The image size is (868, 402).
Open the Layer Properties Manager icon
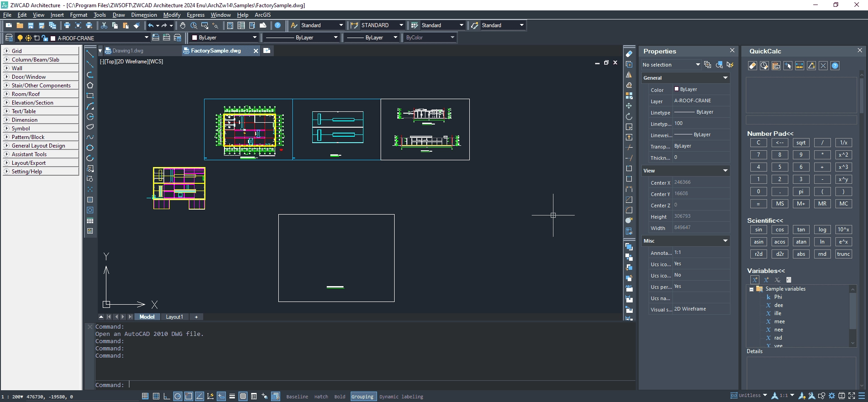click(9, 38)
